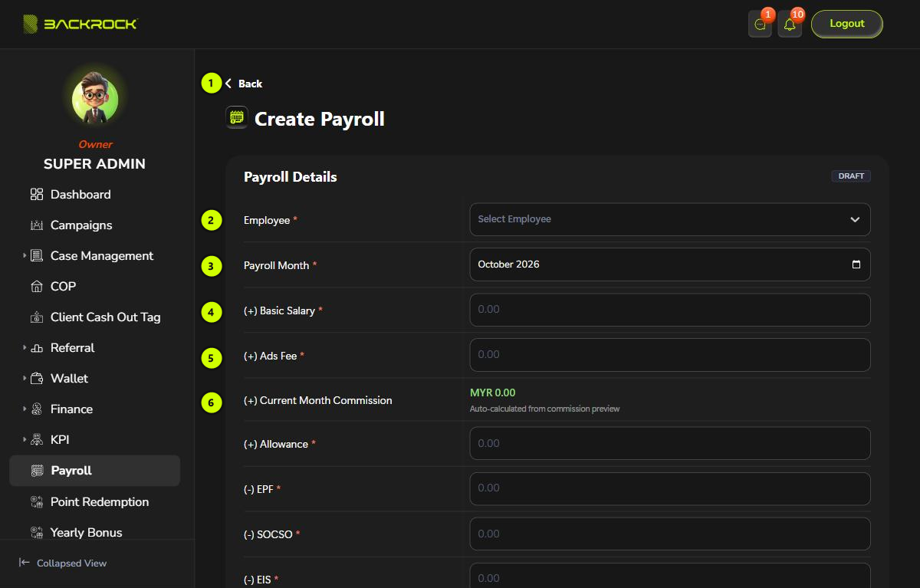
Task: Focus the Basic Salary input field
Action: pos(670,310)
